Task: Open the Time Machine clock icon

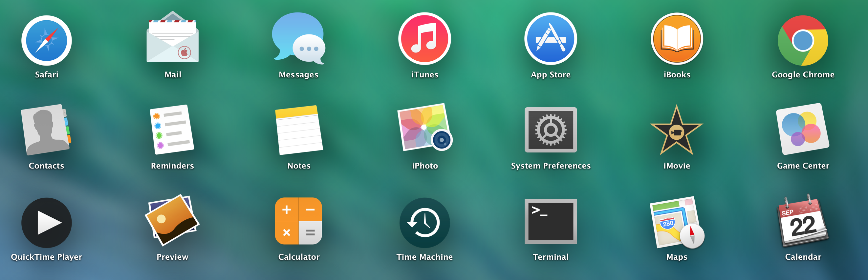Action: 424,223
